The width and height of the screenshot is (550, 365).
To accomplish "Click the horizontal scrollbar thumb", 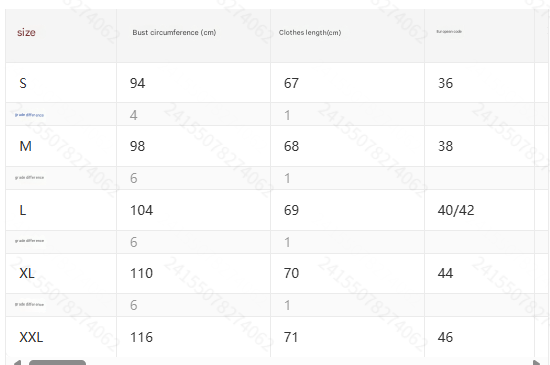I will click(x=57, y=363).
